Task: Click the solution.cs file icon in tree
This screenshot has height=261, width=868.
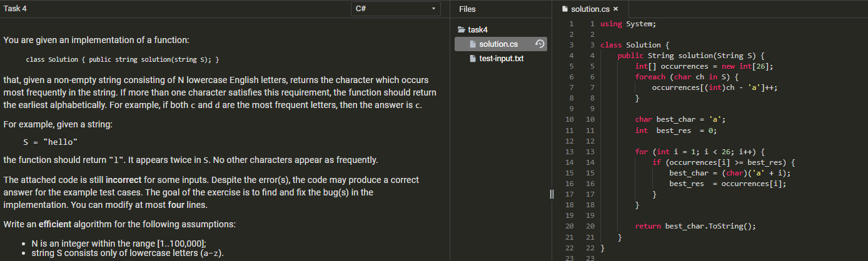Action: click(x=474, y=44)
